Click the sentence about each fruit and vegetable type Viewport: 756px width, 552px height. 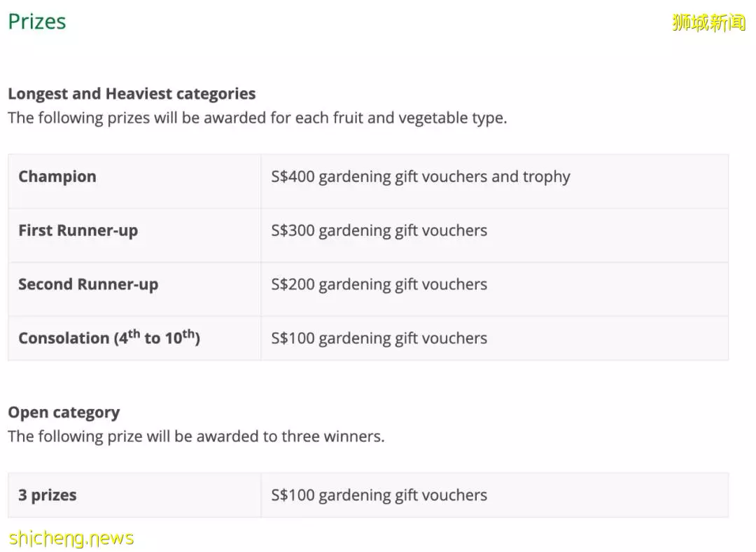pos(258,118)
